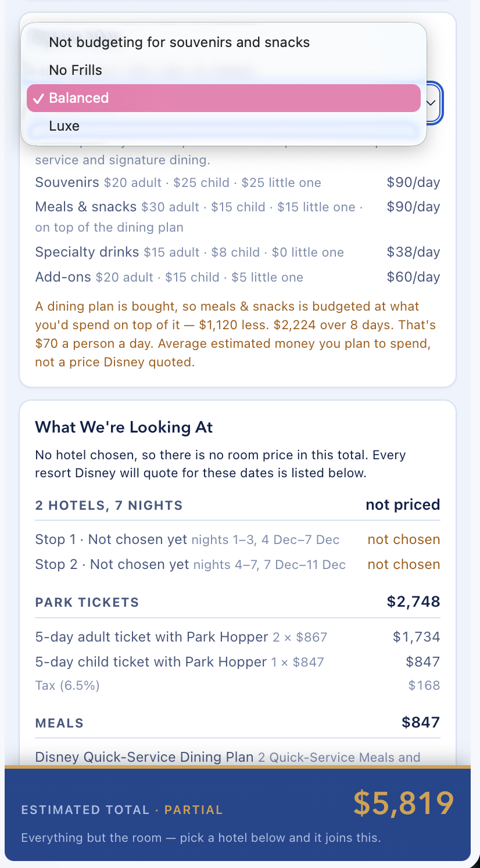Click the Specialty drinks $38/day row
The height and width of the screenshot is (868, 480).
[x=238, y=252]
